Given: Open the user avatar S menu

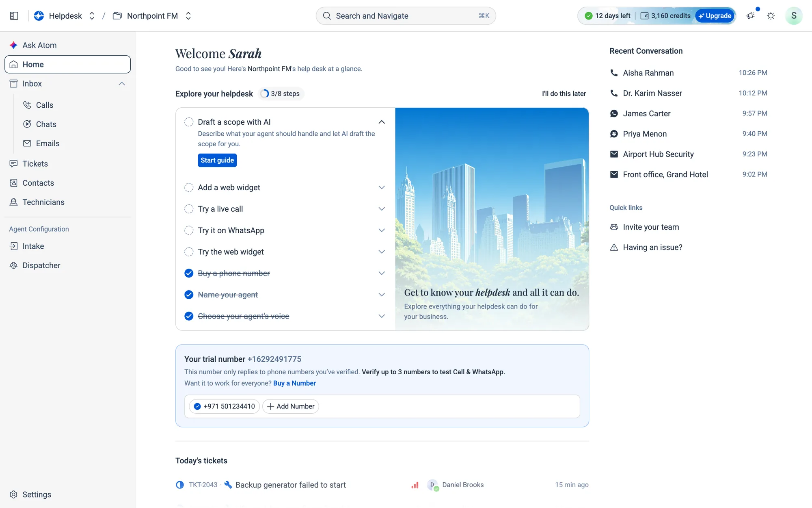Looking at the screenshot, I should click(x=793, y=16).
